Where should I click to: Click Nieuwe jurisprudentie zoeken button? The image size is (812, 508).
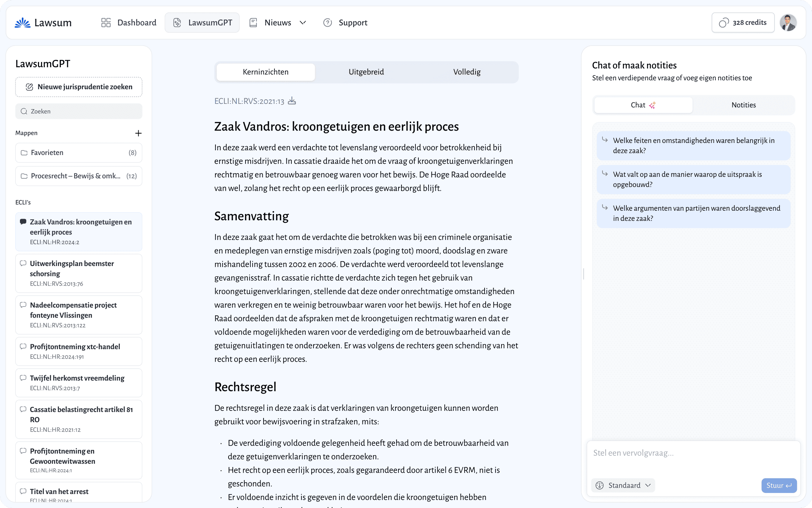[79, 87]
